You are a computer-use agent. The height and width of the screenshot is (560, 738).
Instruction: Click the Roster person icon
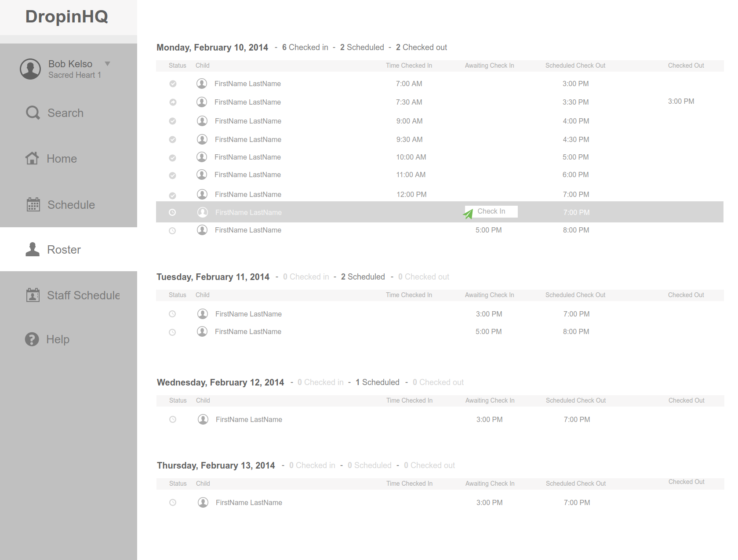tap(33, 249)
